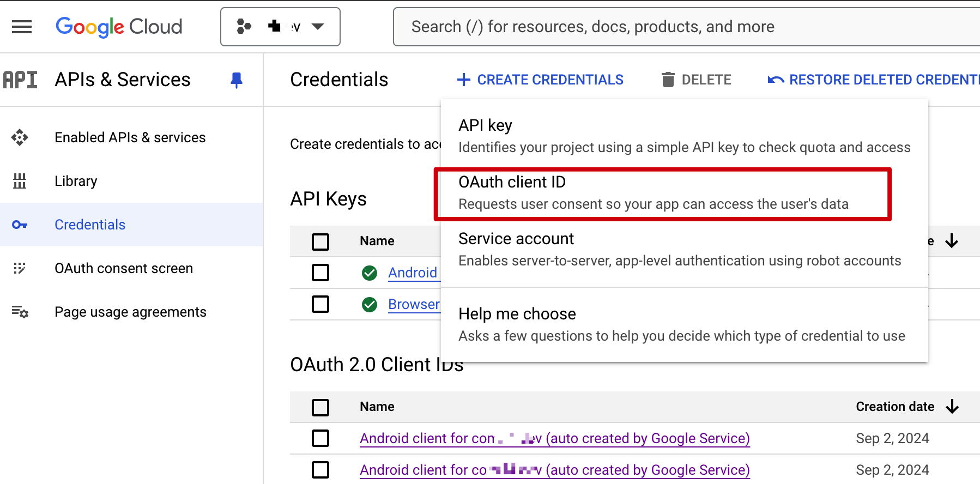Screen dimensions: 980x484
Task: Click the APIs & Services heading
Action: 123,80
